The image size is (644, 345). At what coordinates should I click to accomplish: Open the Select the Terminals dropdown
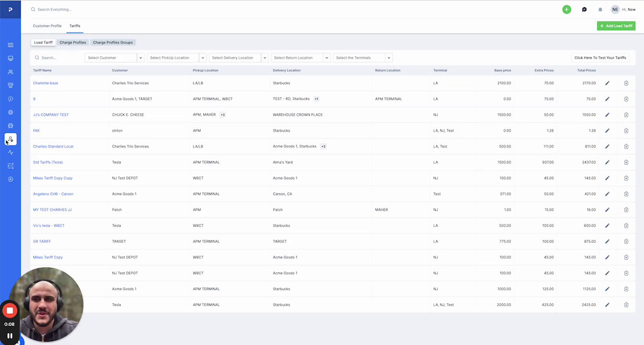[x=389, y=58]
